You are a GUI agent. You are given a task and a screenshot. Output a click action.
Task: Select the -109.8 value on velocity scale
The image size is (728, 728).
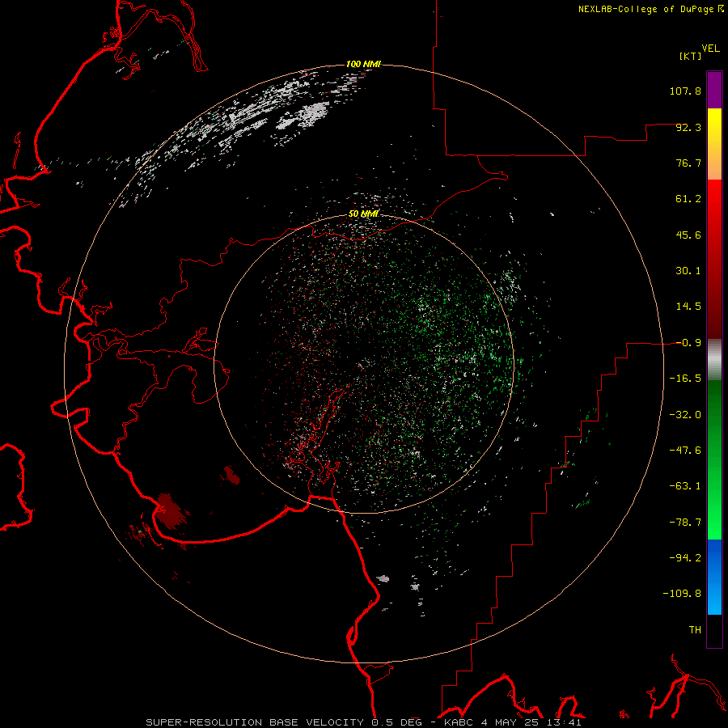click(x=682, y=594)
